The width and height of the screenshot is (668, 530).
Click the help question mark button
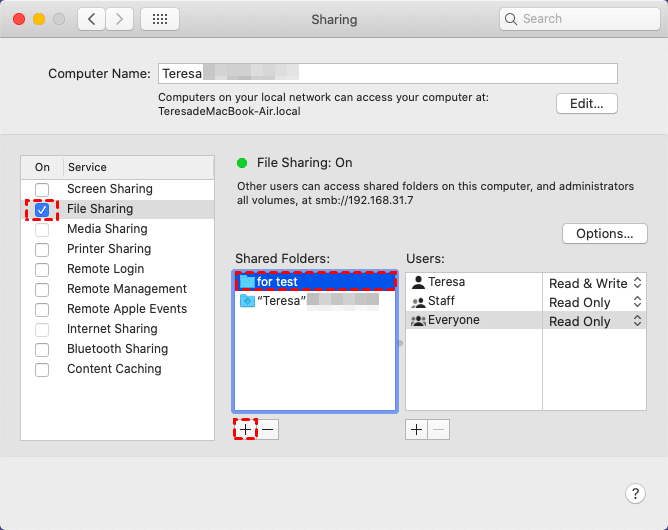(635, 493)
